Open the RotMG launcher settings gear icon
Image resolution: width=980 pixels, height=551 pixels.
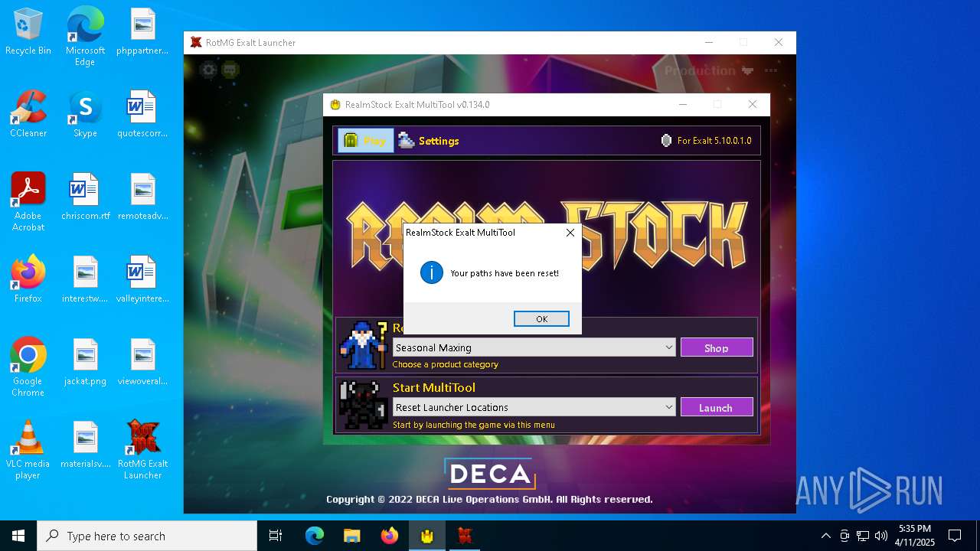[208, 70]
